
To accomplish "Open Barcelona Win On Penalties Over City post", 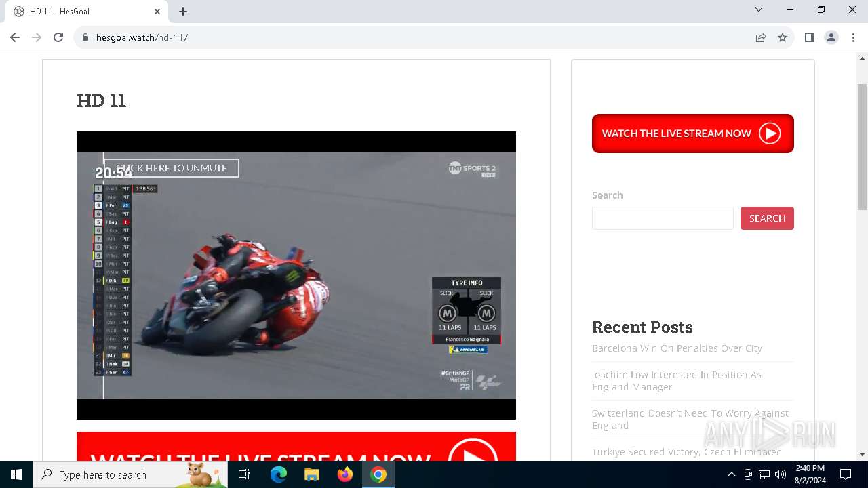I will pyautogui.click(x=677, y=348).
